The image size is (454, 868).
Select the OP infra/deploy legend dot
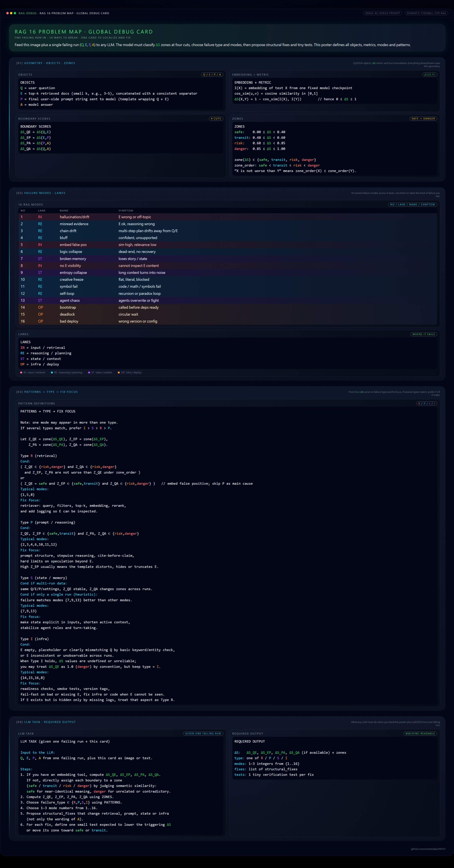point(119,372)
